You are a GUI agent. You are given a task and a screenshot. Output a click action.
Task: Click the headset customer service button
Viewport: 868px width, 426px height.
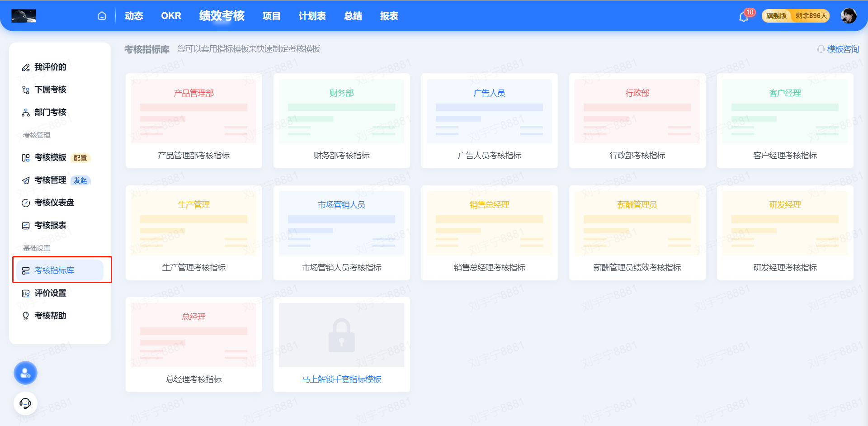point(25,403)
